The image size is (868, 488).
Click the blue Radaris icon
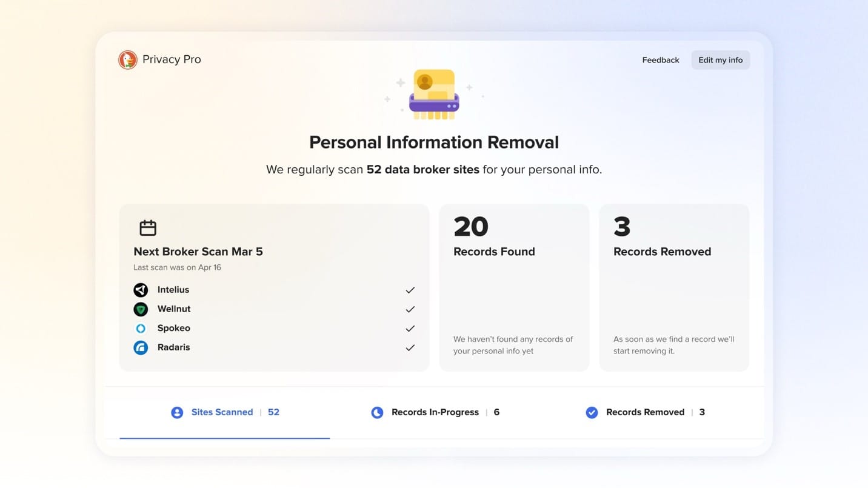141,348
